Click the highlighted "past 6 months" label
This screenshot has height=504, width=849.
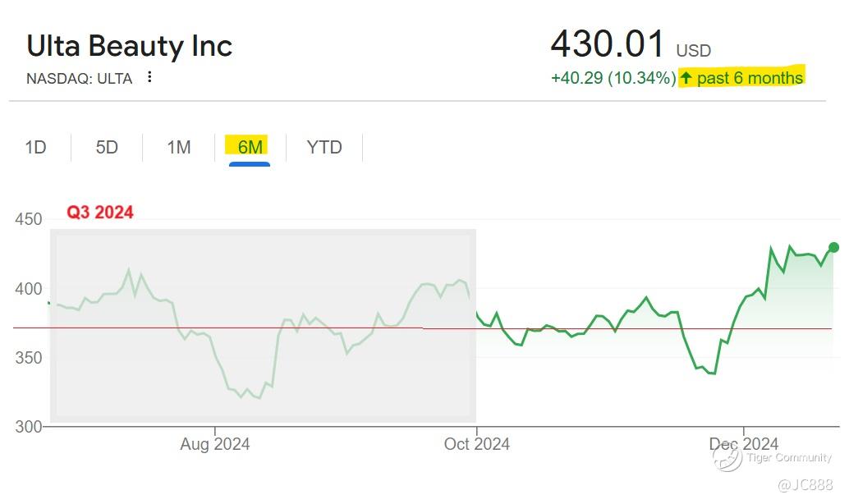tap(750, 78)
